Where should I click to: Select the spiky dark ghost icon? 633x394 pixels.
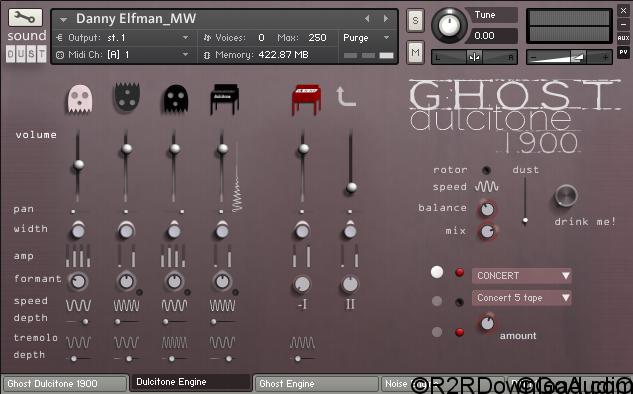pyautogui.click(x=127, y=97)
